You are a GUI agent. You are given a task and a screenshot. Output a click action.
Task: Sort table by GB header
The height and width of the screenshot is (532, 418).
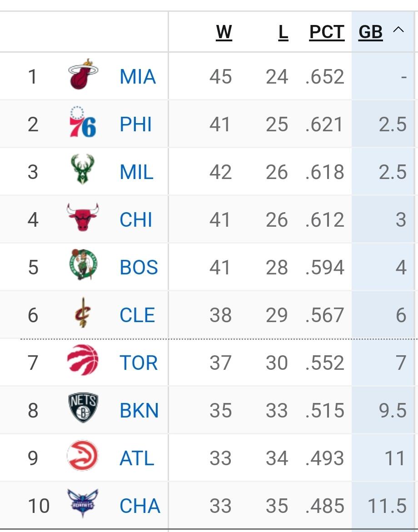pos(370,32)
